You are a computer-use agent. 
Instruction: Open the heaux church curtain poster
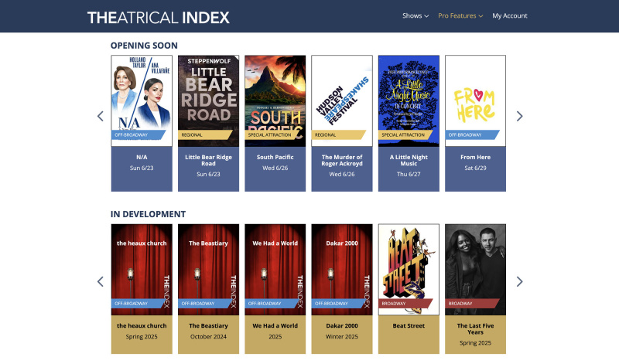(142, 270)
